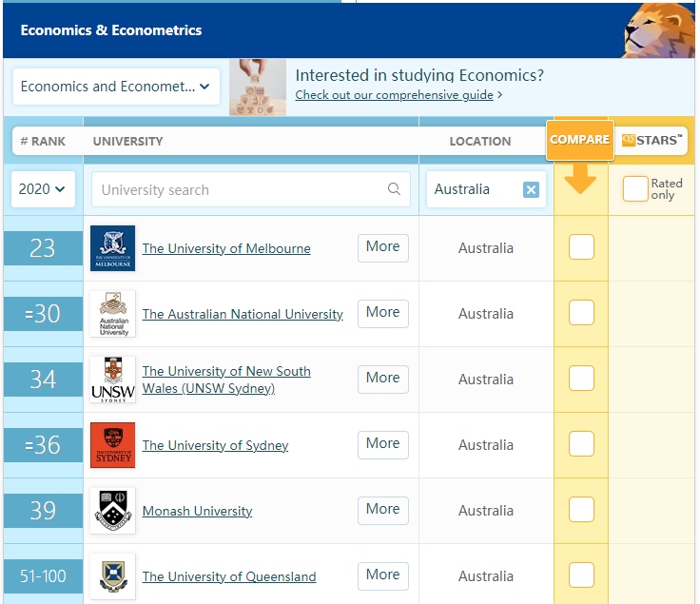Screen dimensions: 700x604
Task: Click the rank 51-100 cell
Action: tap(43, 576)
